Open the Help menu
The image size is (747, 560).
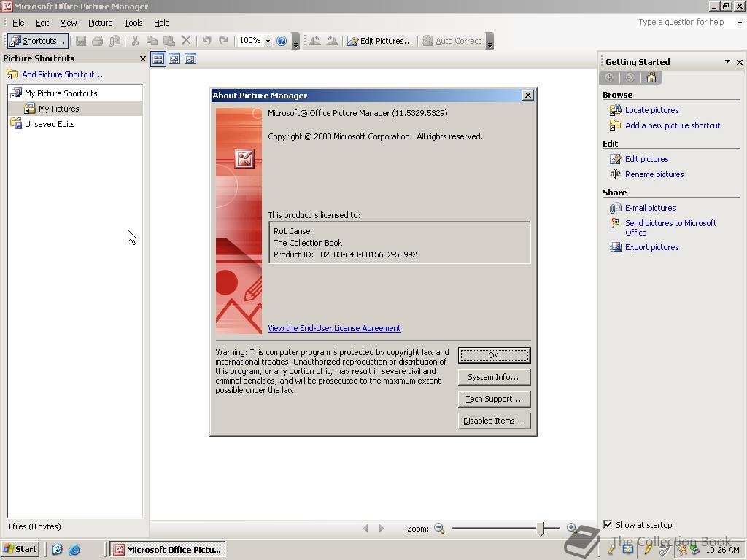(x=161, y=23)
